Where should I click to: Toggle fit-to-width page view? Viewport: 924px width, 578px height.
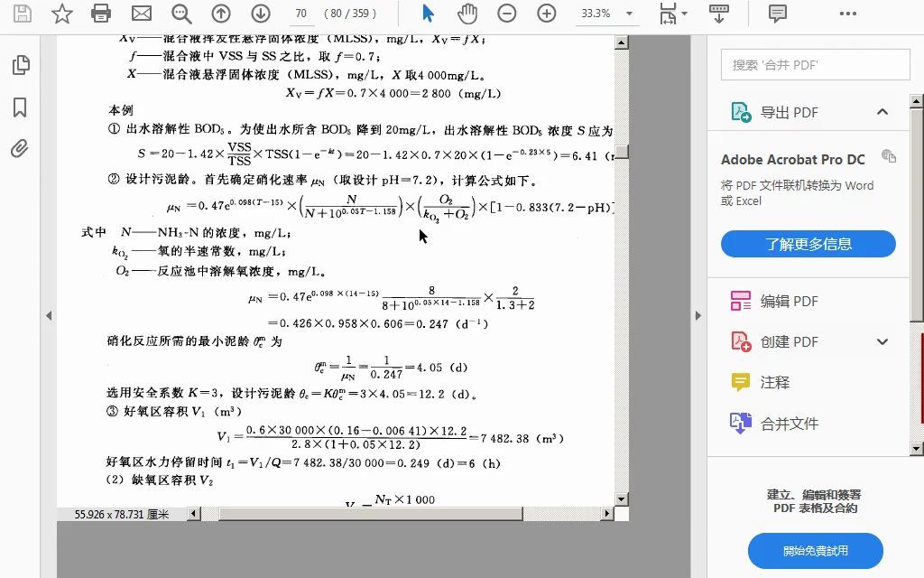669,14
